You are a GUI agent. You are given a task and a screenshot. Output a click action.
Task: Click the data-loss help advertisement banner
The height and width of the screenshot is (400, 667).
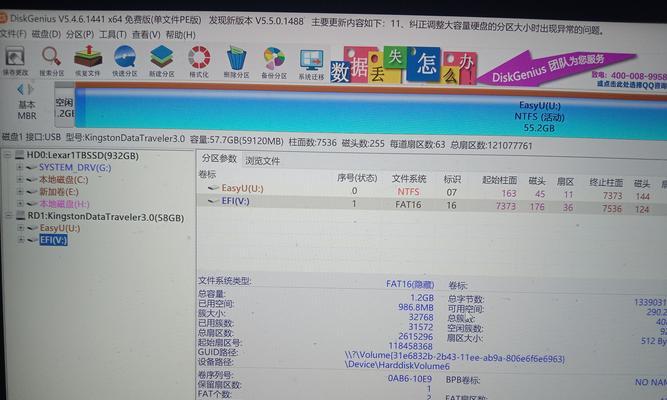pyautogui.click(x=404, y=65)
